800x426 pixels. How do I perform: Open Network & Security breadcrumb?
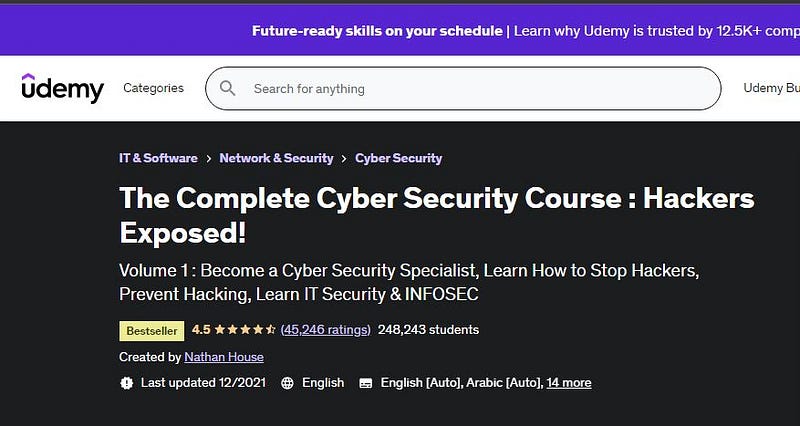pyautogui.click(x=276, y=158)
